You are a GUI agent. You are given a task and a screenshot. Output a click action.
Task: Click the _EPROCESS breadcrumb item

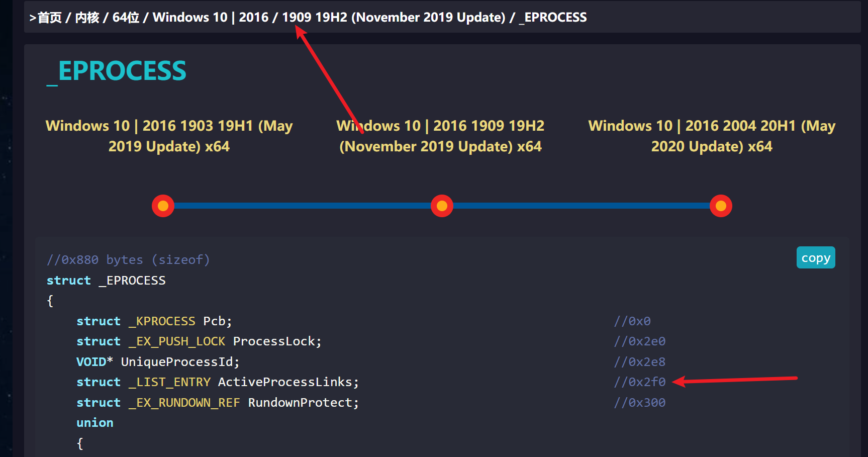pos(553,18)
